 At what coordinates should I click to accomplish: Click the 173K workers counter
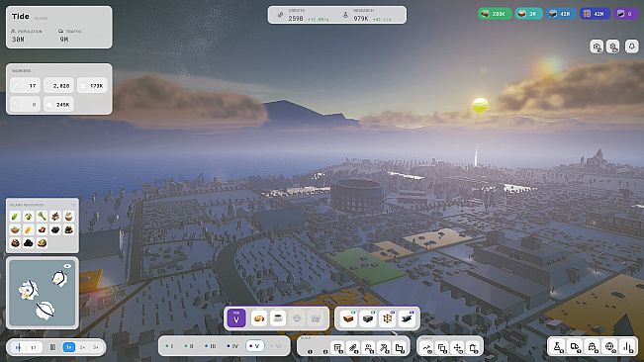[92, 86]
